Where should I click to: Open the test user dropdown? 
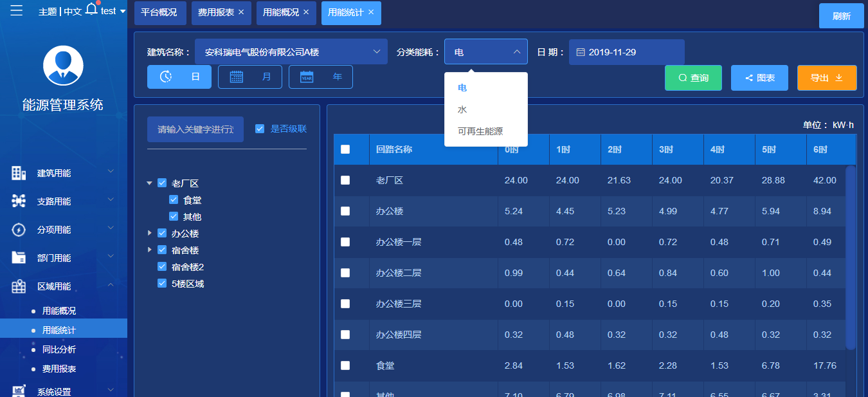[113, 11]
